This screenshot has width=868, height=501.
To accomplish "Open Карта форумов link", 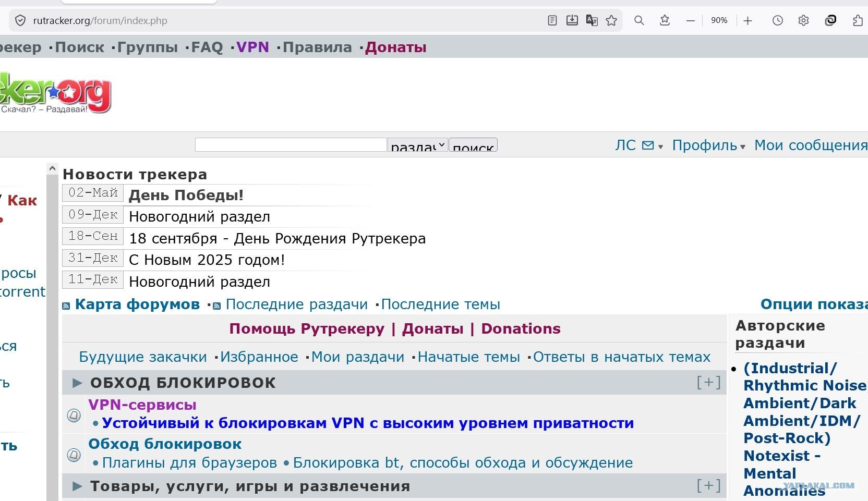I will [138, 304].
